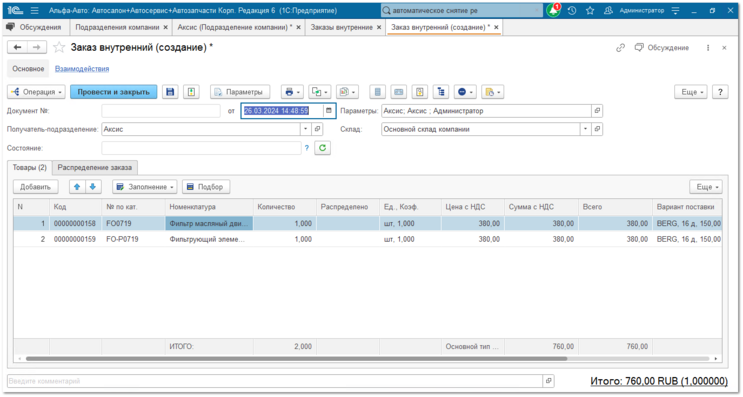
Task: Move row up with blue arrow
Action: click(77, 187)
